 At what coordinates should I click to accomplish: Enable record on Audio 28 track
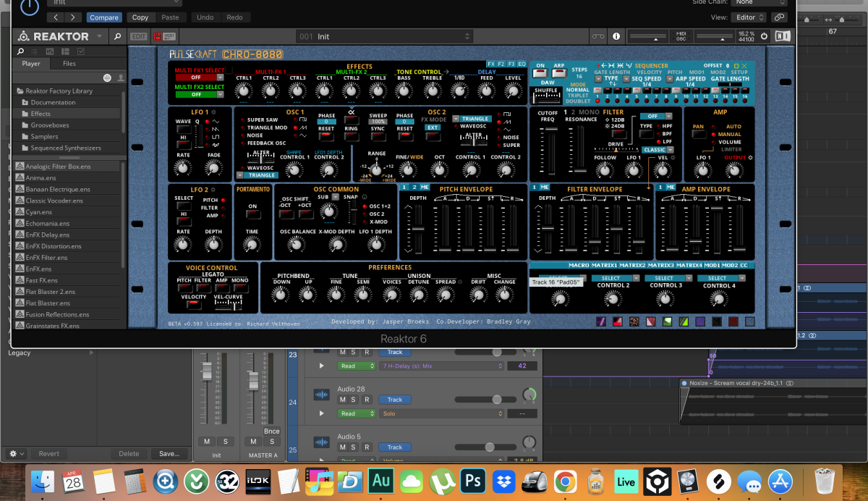point(367,400)
